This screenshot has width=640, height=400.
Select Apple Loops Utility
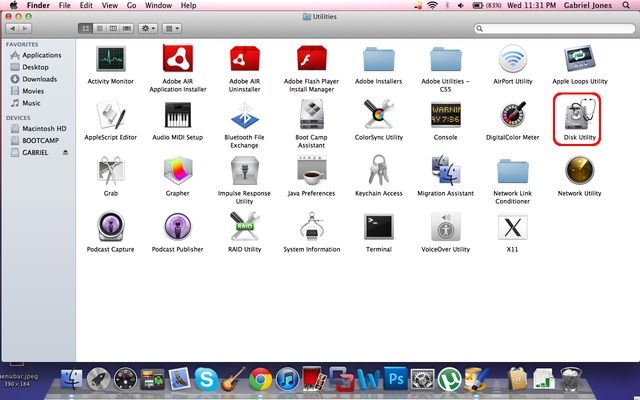click(580, 59)
